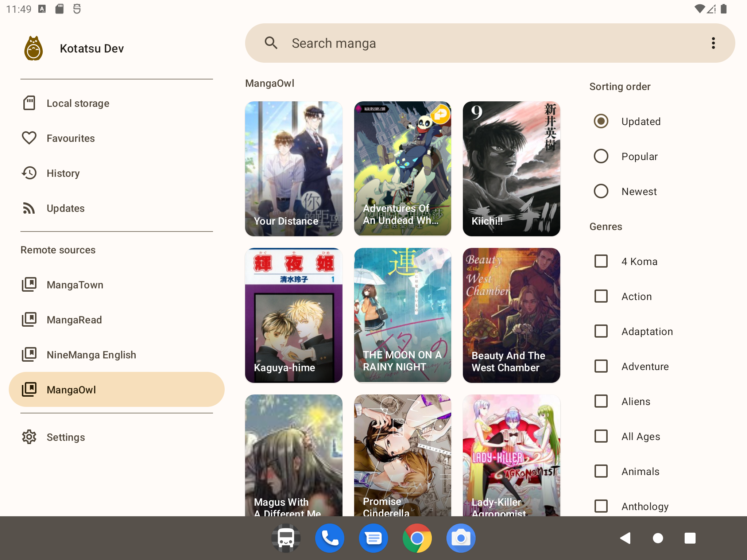Check the Adventure genre filter
Viewport: 747px width, 560px height.
tap(601, 366)
